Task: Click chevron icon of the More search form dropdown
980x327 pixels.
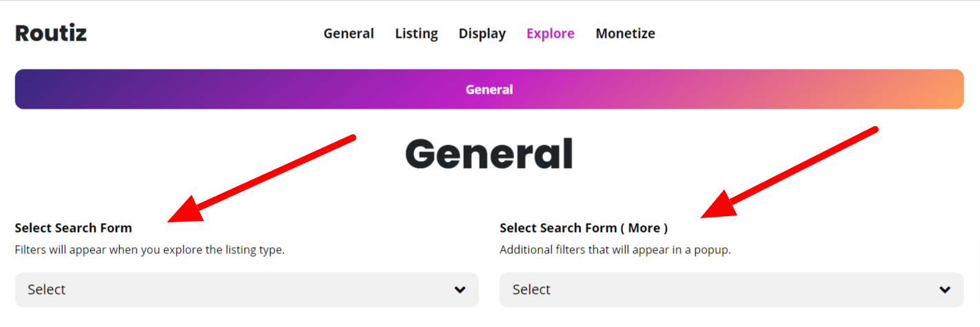Action: click(946, 290)
